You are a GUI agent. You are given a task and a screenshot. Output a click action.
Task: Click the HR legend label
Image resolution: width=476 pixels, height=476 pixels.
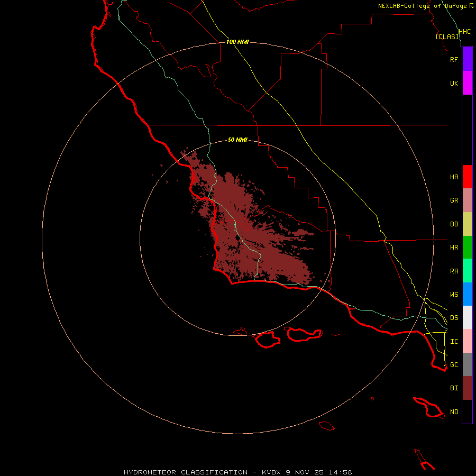pos(454,248)
